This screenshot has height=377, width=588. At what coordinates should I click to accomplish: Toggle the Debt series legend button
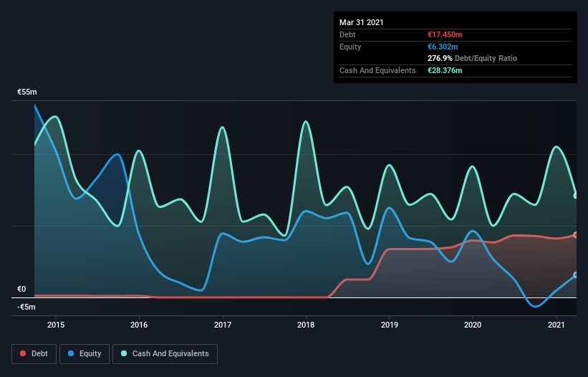(34, 354)
